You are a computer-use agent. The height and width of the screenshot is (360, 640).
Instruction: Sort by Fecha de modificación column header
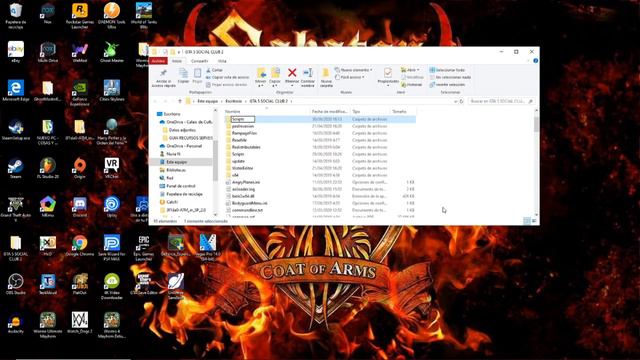(x=329, y=111)
